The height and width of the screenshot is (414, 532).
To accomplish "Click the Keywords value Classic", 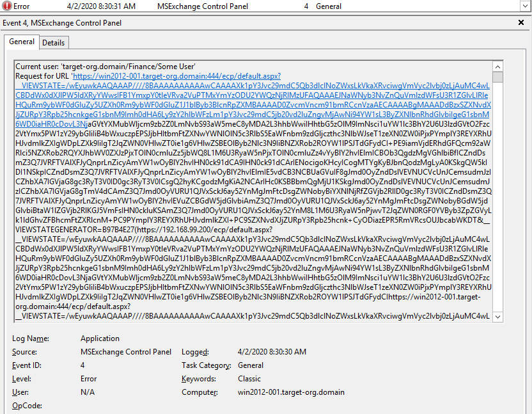I will point(249,379).
